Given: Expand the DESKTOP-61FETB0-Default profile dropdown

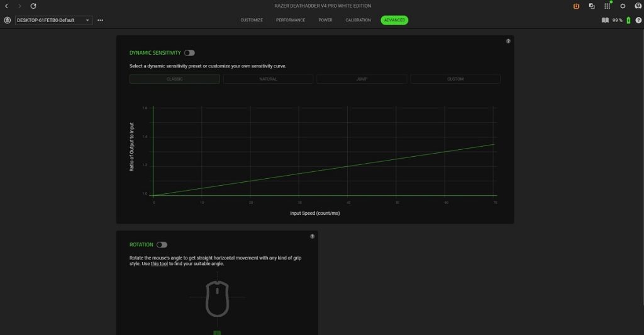Looking at the screenshot, I should pyautogui.click(x=54, y=20).
